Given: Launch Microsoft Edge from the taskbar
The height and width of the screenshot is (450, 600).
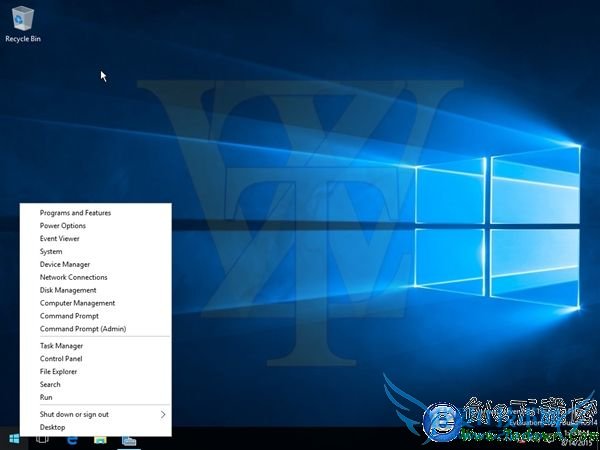Looking at the screenshot, I should pos(72,439).
